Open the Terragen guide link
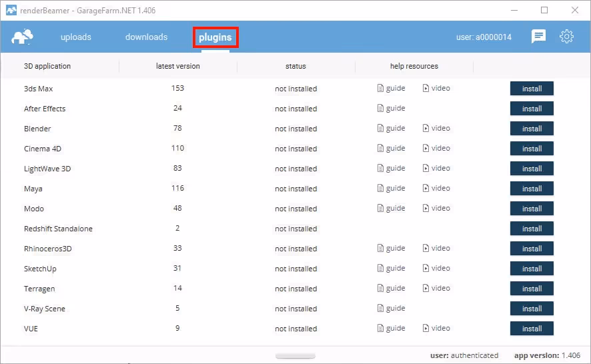Viewport: 591px width, 364px height. 392,288
